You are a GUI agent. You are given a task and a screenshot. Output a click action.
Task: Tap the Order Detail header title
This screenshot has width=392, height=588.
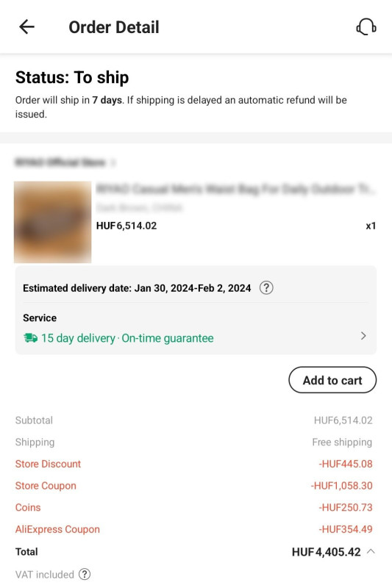[x=114, y=27]
